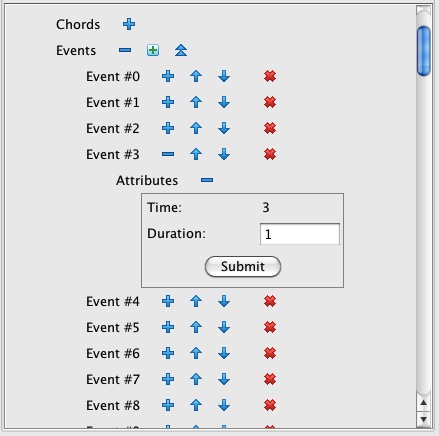The width and height of the screenshot is (439, 436).
Task: Expand Event #8 details
Action: click(x=168, y=405)
